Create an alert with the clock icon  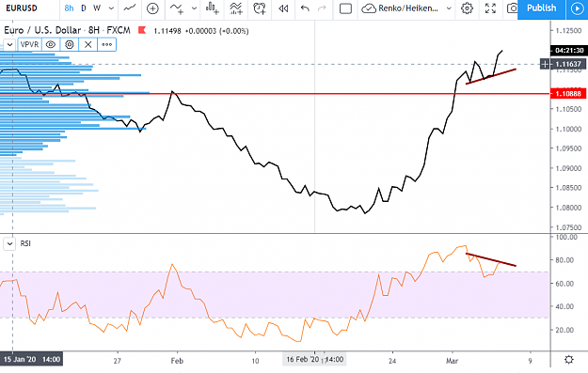tap(260, 8)
